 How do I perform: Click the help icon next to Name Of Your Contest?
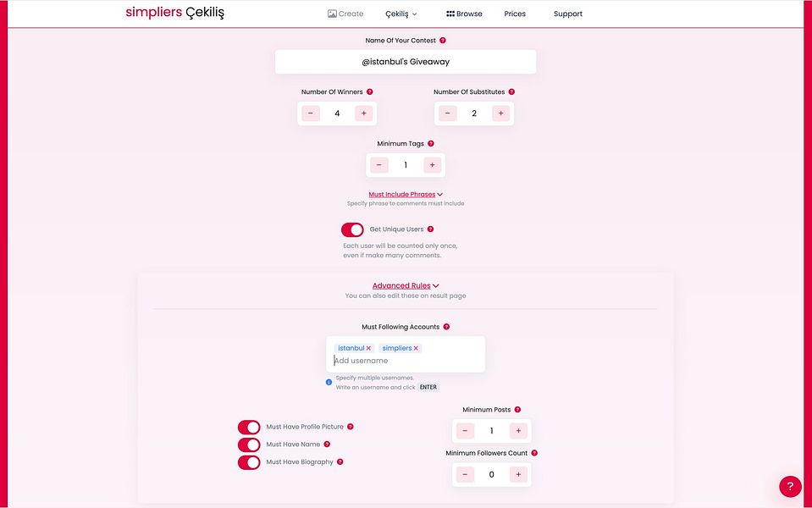443,41
